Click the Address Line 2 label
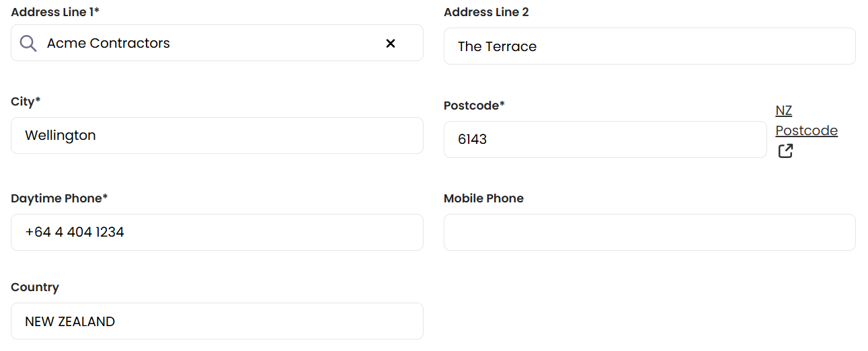 [486, 12]
